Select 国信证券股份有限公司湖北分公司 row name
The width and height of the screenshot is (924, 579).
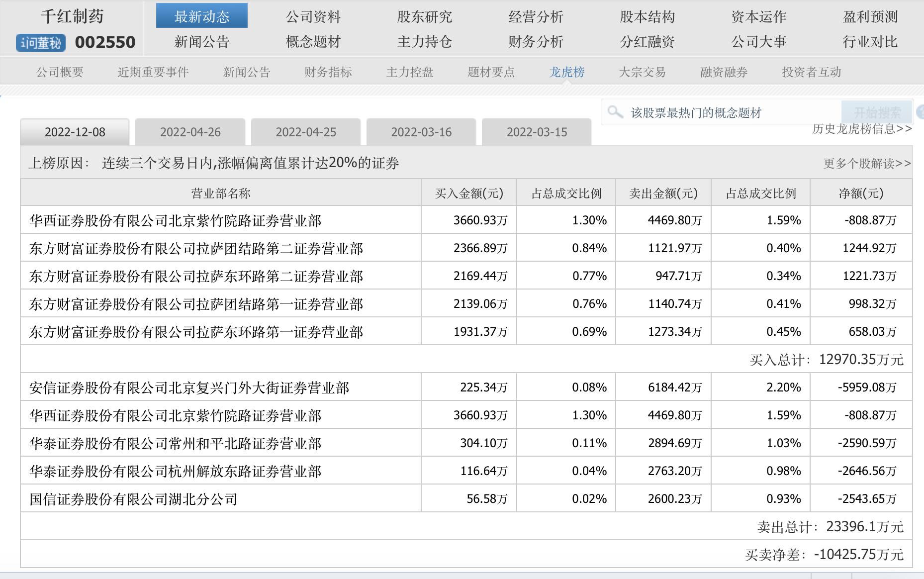(133, 499)
